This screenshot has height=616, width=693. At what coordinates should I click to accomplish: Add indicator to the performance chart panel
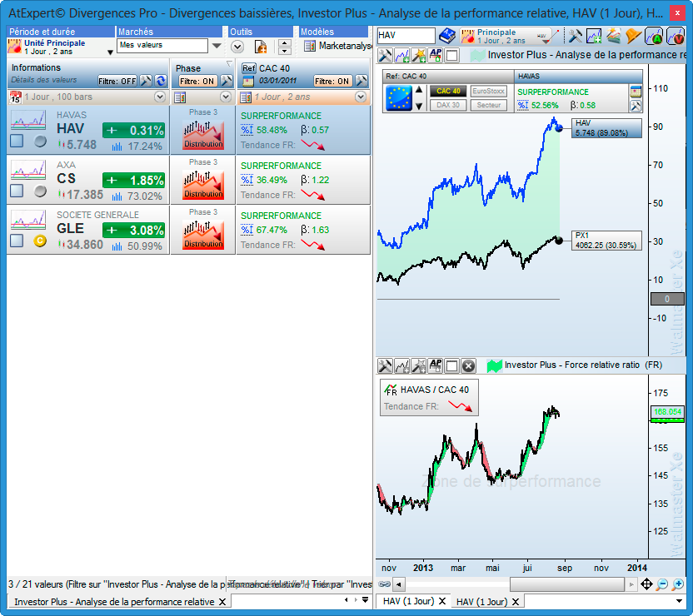401,56
